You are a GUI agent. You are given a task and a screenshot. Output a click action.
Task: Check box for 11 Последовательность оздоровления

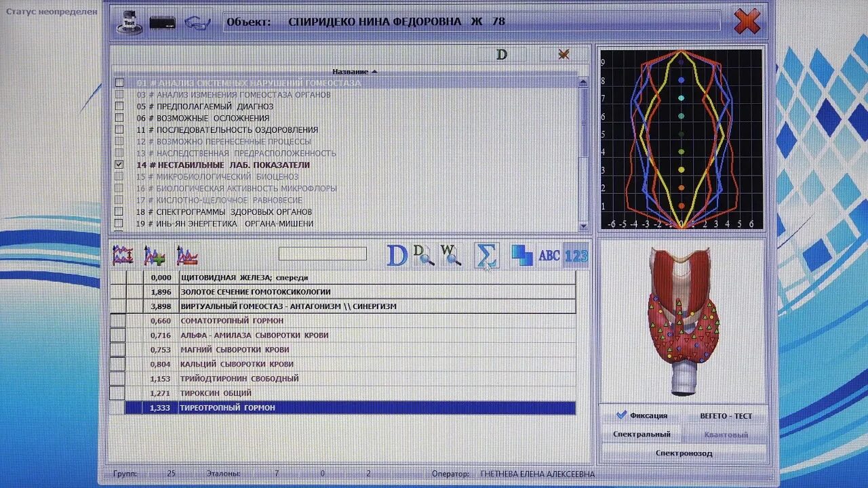(x=119, y=129)
